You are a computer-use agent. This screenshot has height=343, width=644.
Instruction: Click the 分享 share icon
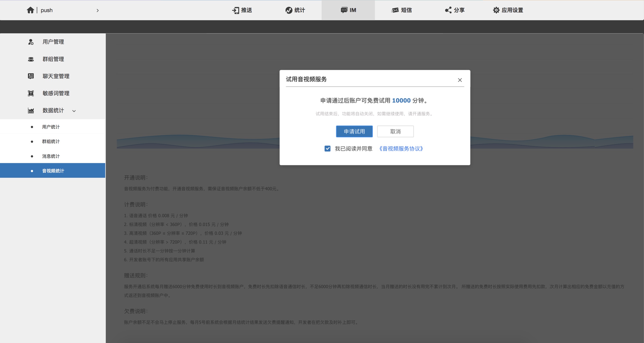(x=448, y=10)
